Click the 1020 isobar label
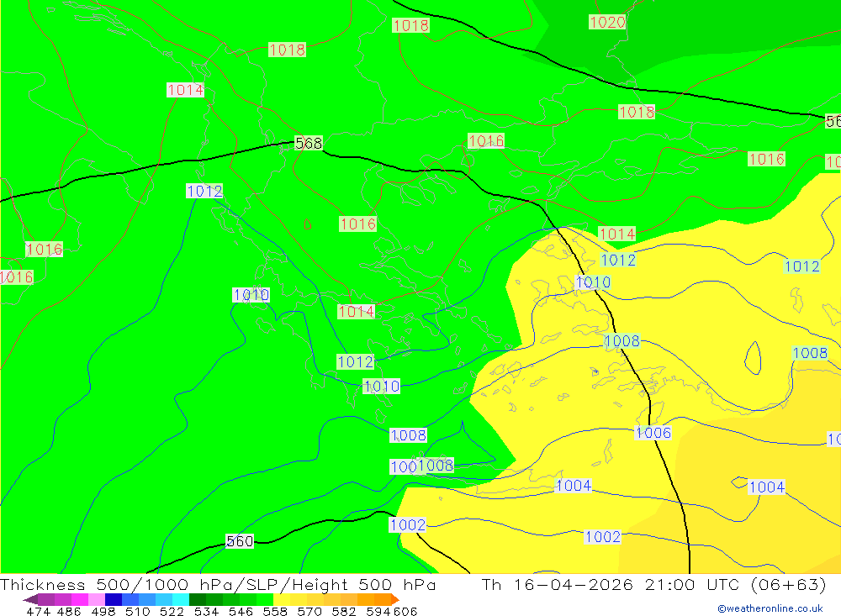This screenshot has height=616, width=841. (607, 22)
